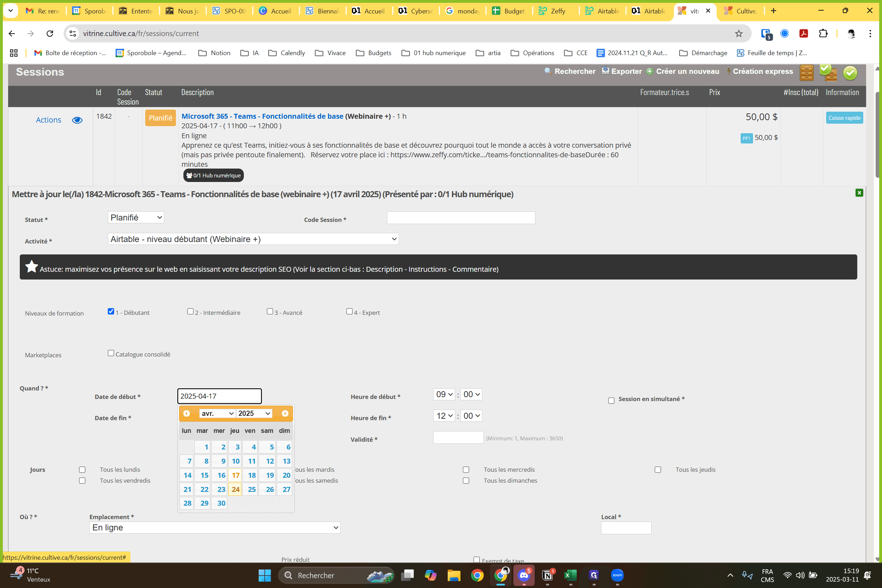
Task: Open Excel from the taskbar
Action: click(x=570, y=575)
